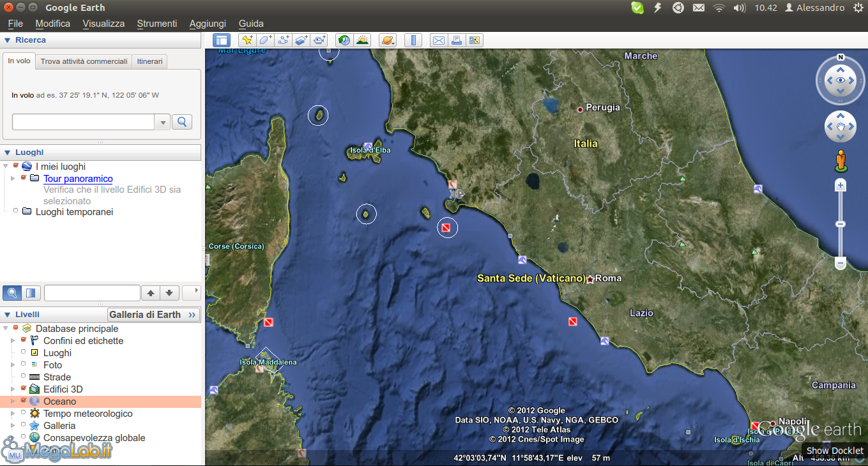Add an image overlay from the toolbar
The image size is (868, 466).
301,40
